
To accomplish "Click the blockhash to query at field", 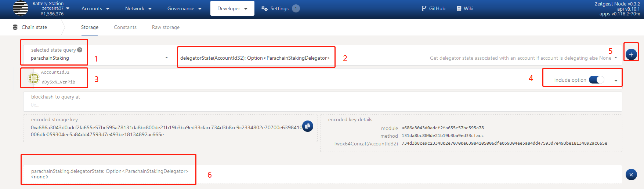I will click(x=322, y=105).
